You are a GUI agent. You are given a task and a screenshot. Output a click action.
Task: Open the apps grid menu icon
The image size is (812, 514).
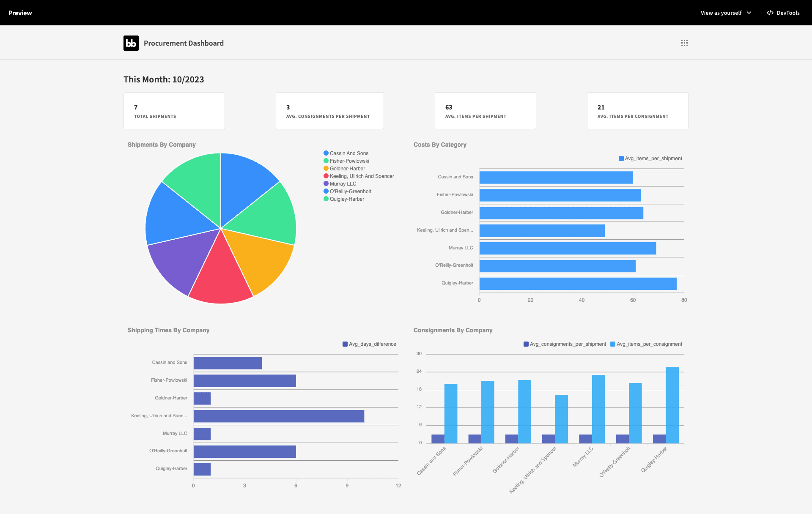click(x=684, y=43)
